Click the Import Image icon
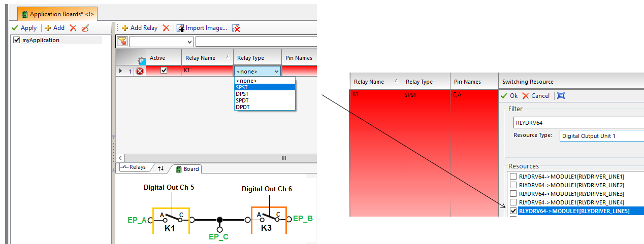Viewport: 644px width, 244px height. point(180,28)
